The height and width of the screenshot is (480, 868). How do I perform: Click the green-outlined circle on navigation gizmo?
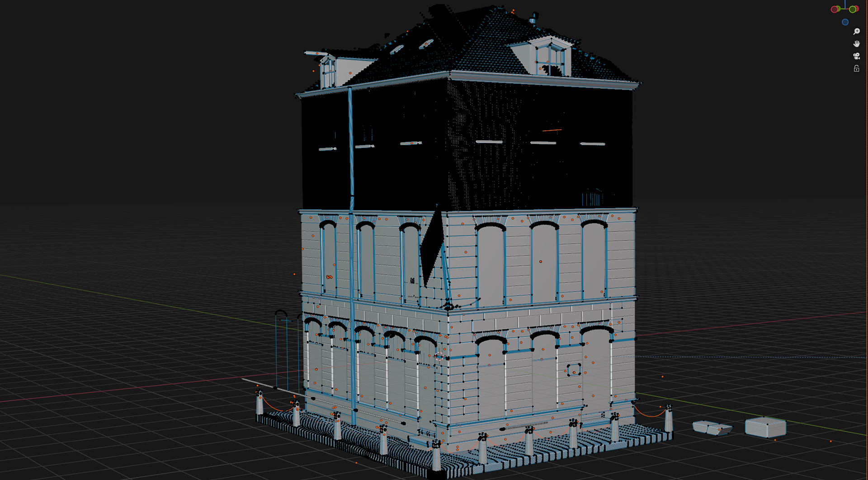point(852,10)
